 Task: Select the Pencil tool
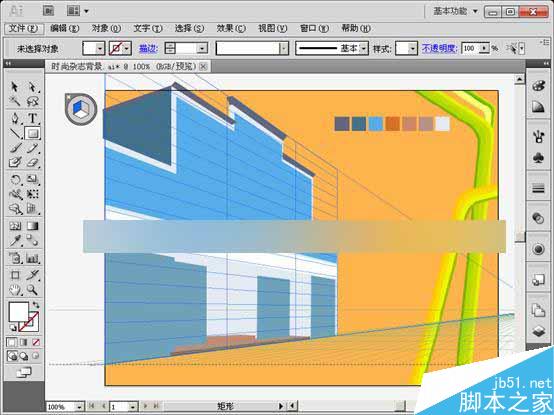click(x=33, y=148)
